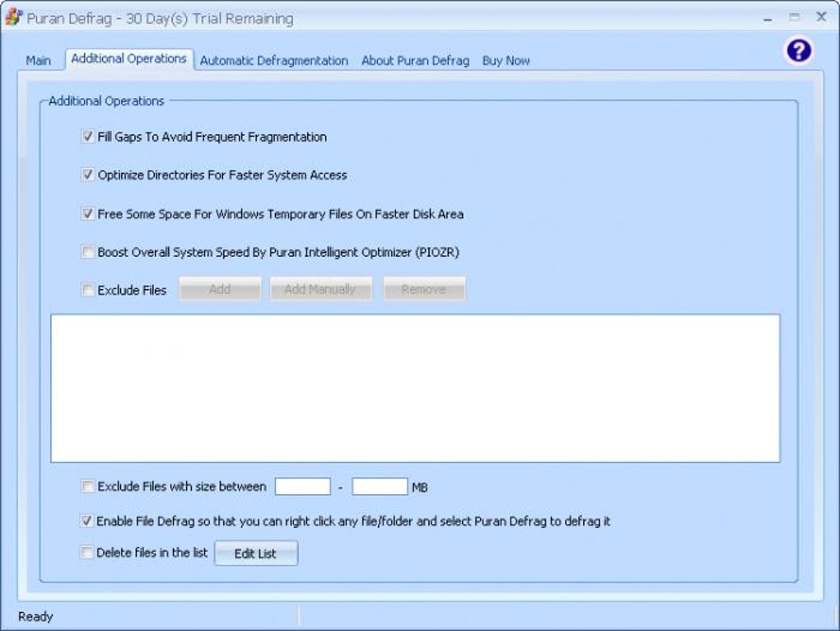
Task: Disable Free Some Space For Windows Temporary Files
Action: [x=88, y=213]
